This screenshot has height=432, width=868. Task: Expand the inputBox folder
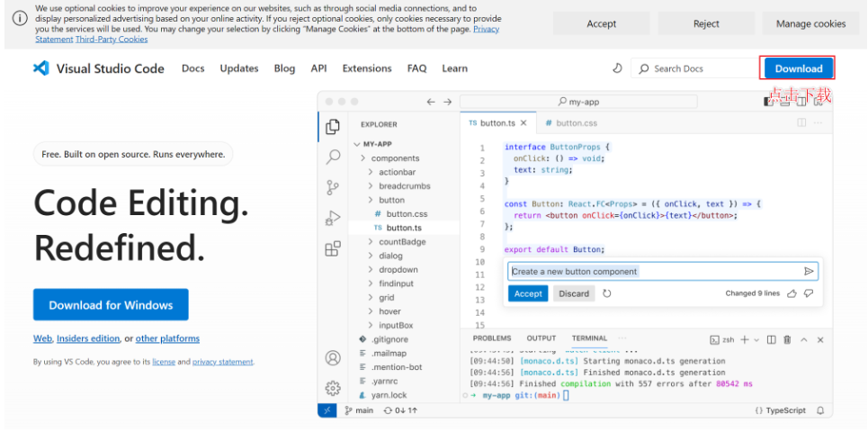click(371, 325)
